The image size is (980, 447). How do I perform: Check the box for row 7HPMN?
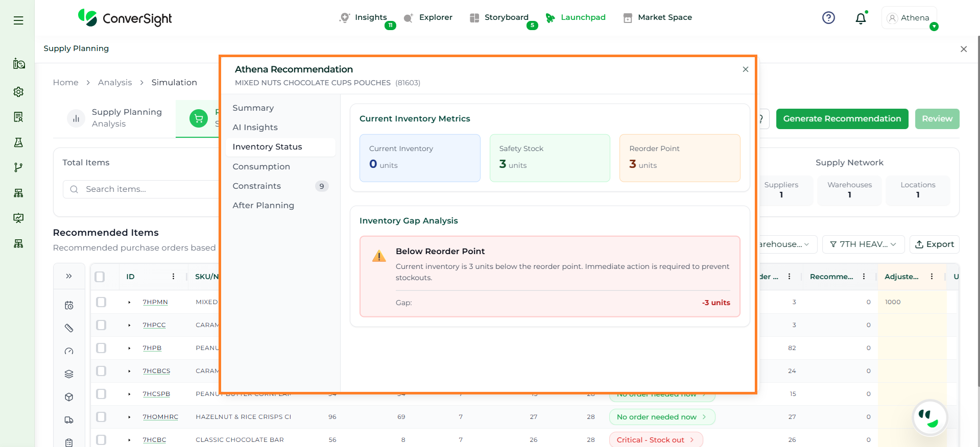(x=101, y=302)
